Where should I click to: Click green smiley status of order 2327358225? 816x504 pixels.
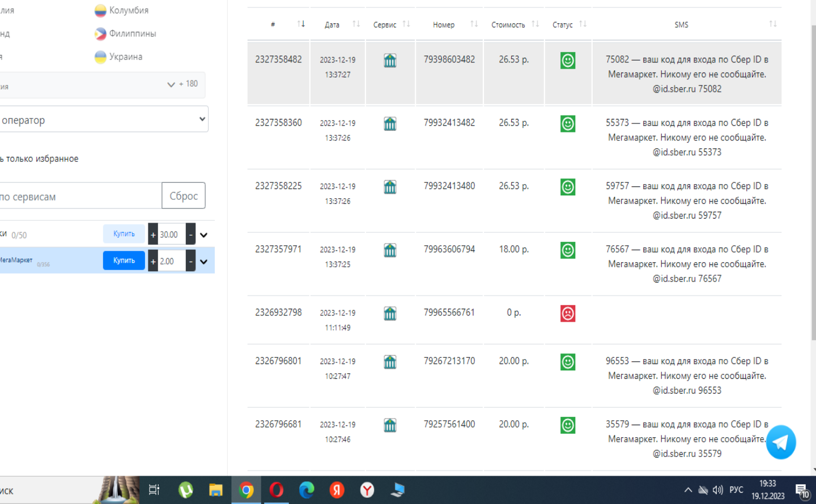click(568, 187)
